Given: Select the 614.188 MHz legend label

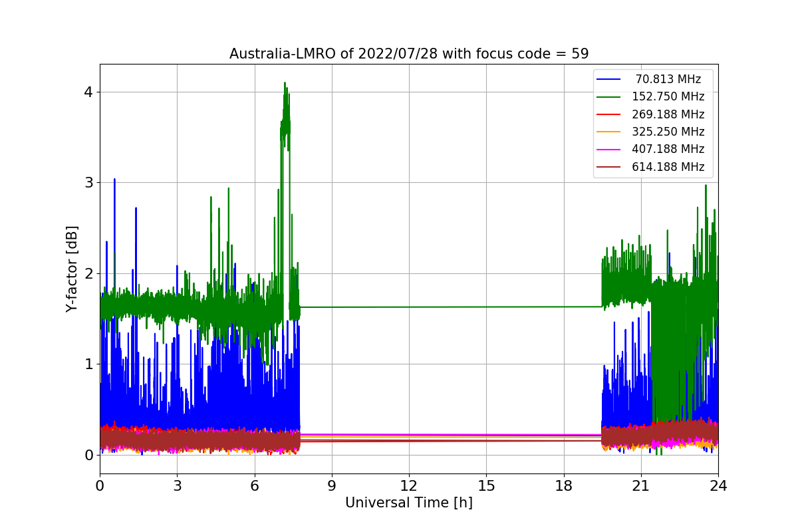Looking at the screenshot, I should click(668, 167).
